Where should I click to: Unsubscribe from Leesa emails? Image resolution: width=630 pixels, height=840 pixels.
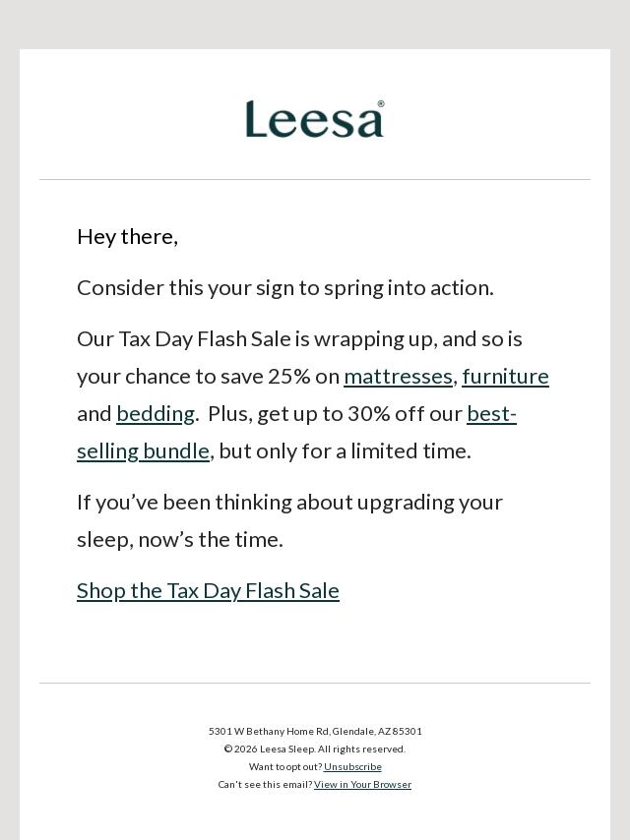[352, 767]
